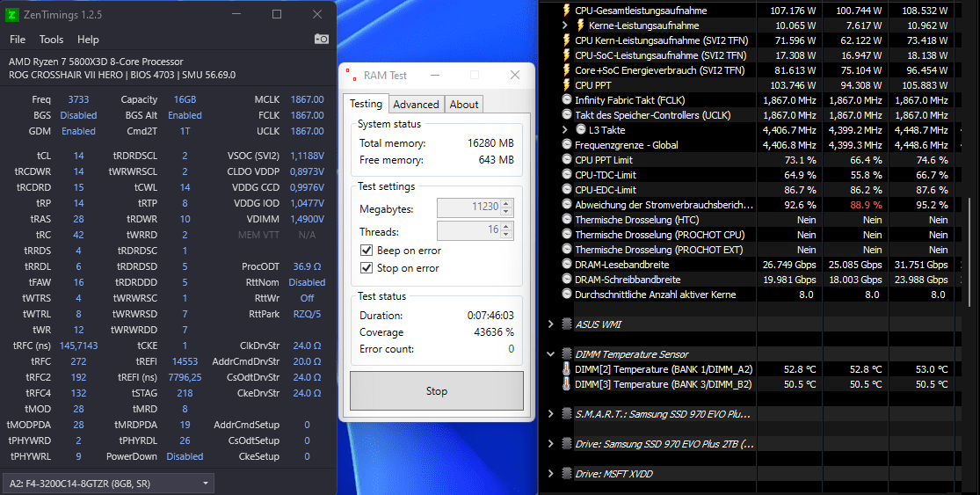The image size is (980, 495).
Task: Click lightning icon beside CPU-Gesamtleistungsaufnahme
Action: click(566, 10)
